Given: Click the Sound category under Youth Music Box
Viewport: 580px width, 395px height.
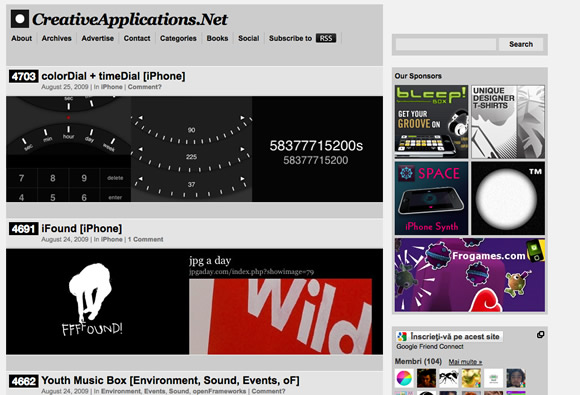Looking at the screenshot, I should pos(179,391).
